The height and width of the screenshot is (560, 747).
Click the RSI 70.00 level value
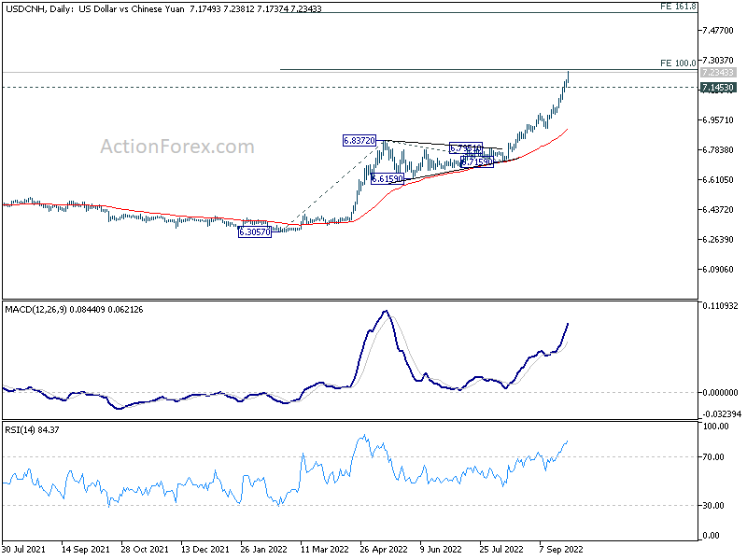pos(713,457)
